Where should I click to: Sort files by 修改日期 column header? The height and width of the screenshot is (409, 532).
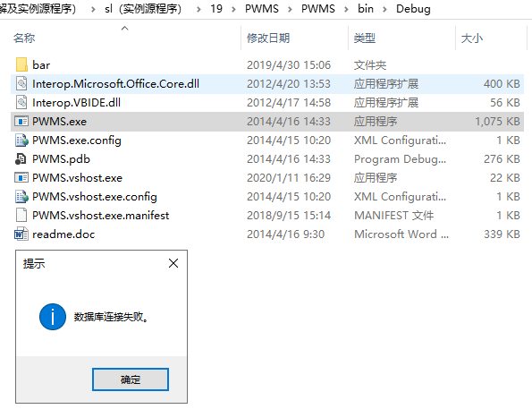pyautogui.click(x=268, y=38)
